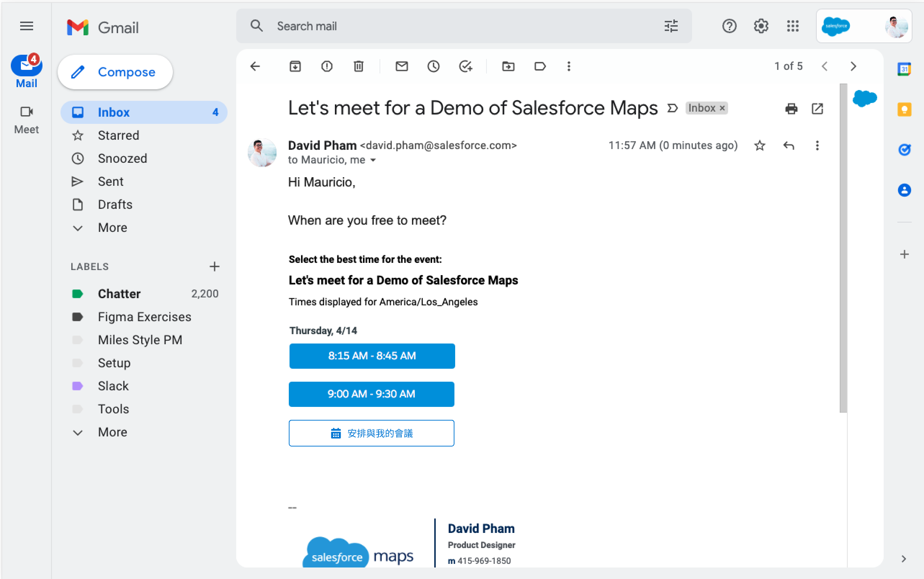Toggle the importance marker beside subject
This screenshot has width=924, height=579.
672,108
